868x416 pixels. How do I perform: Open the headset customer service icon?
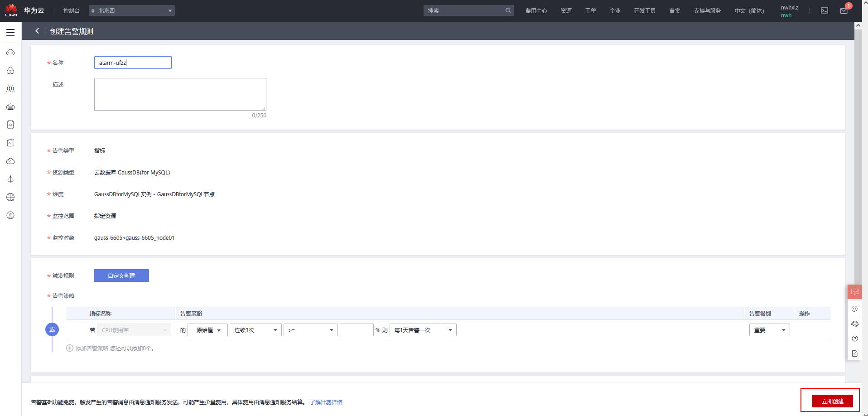(x=855, y=324)
